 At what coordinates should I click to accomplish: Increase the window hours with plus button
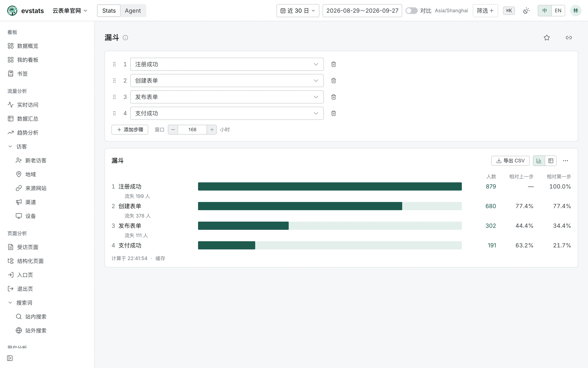coord(212,129)
